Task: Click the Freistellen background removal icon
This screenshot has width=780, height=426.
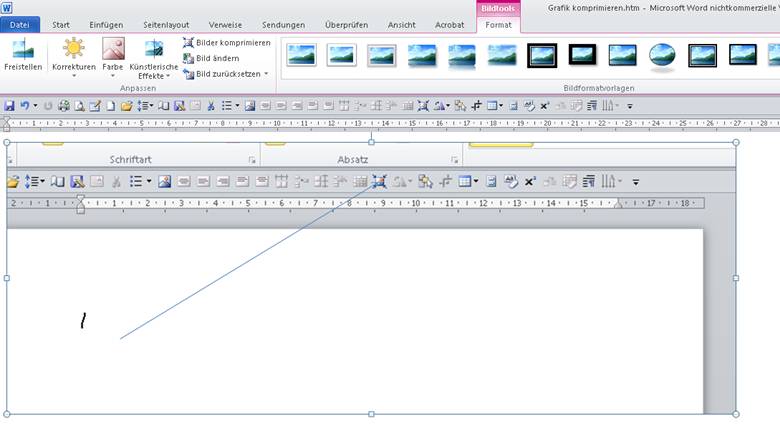Action: click(22, 54)
